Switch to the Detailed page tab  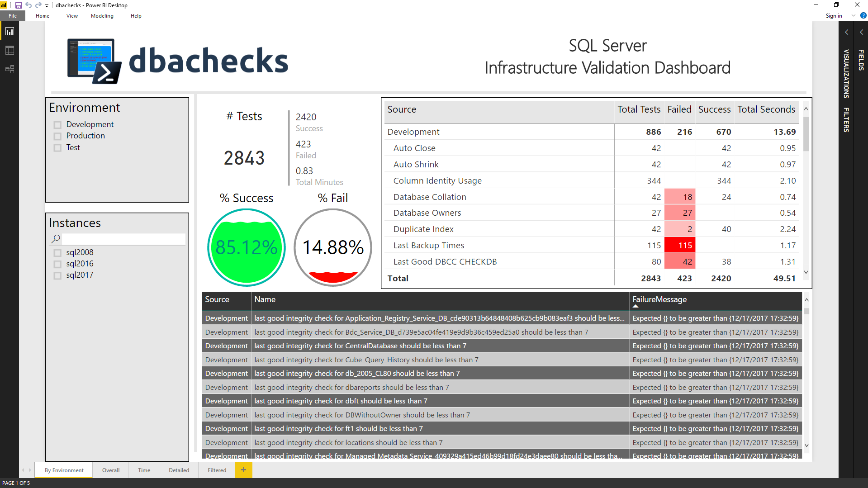coord(179,470)
